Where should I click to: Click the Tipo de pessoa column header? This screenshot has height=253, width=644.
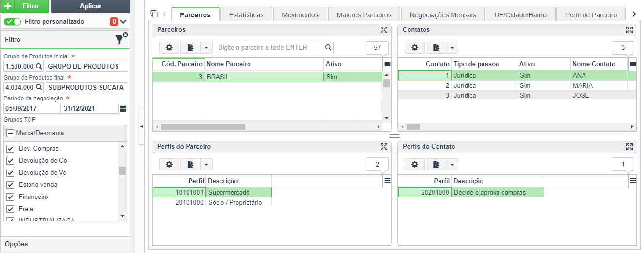coord(484,64)
